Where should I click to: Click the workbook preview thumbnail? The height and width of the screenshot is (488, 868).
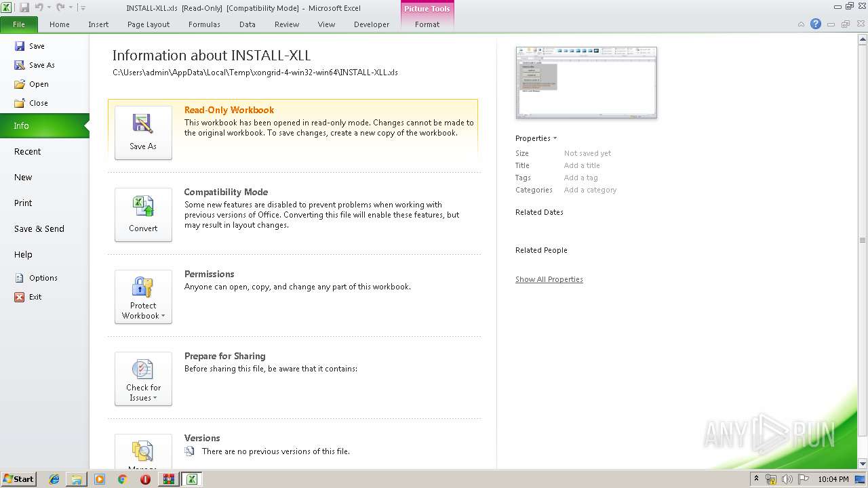pos(586,83)
